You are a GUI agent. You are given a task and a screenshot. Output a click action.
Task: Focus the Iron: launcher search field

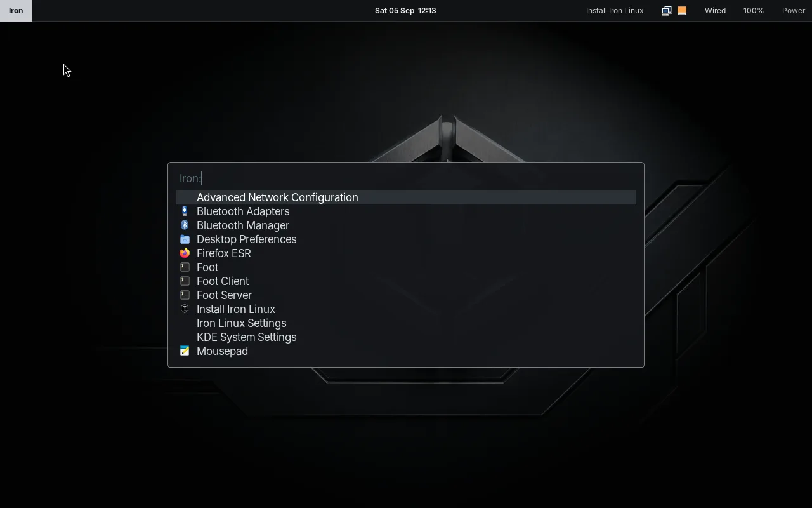tap(406, 178)
